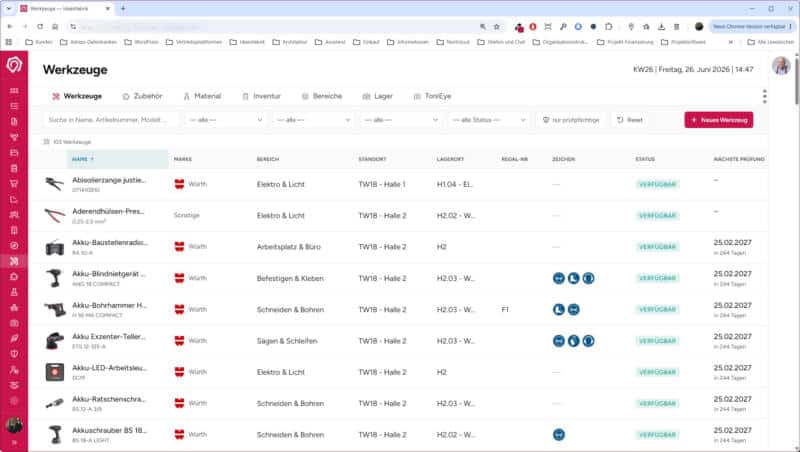Open the Akku-Blindnietgerät drill thumbnail
800x452 pixels.
tap(55, 278)
